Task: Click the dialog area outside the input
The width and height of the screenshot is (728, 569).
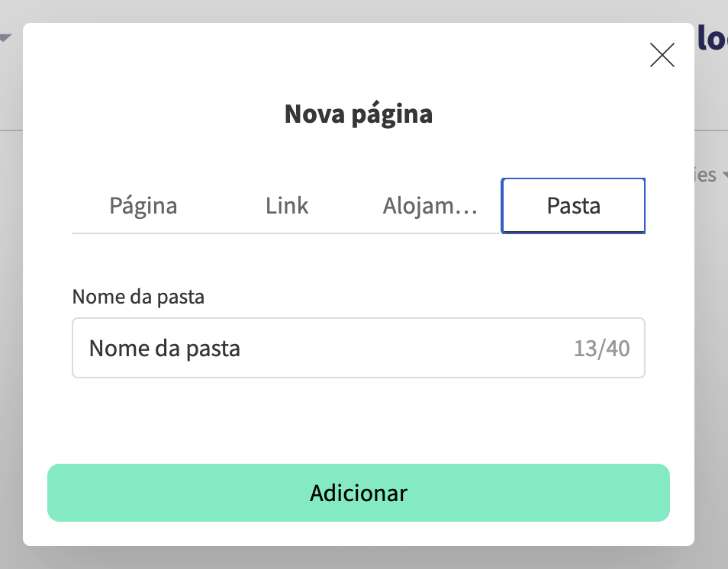Action: [359, 420]
